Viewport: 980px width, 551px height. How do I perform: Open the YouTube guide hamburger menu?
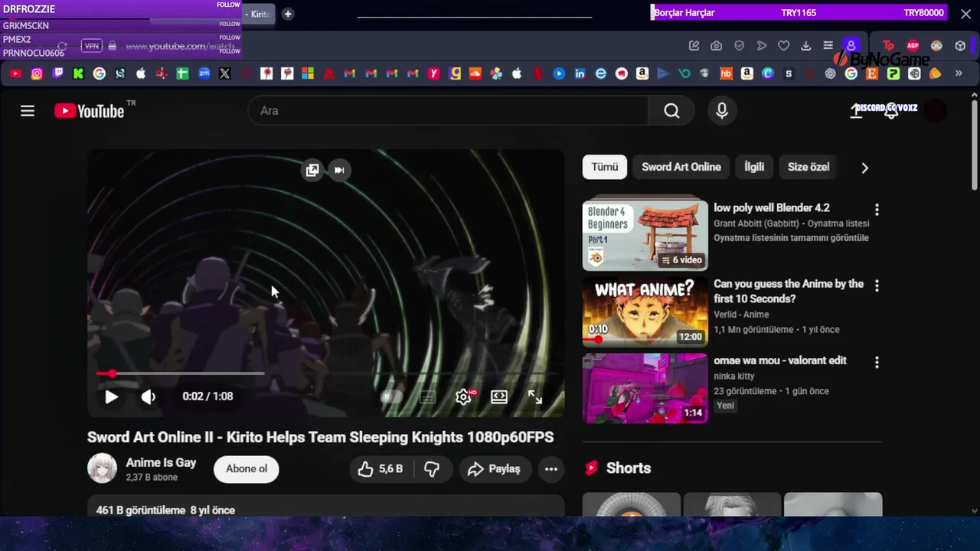[28, 111]
